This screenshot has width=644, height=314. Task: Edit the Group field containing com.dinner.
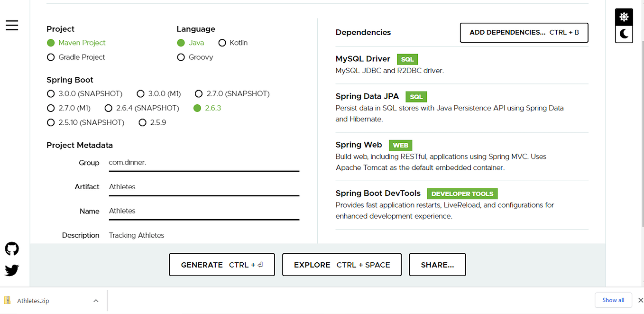tap(204, 162)
